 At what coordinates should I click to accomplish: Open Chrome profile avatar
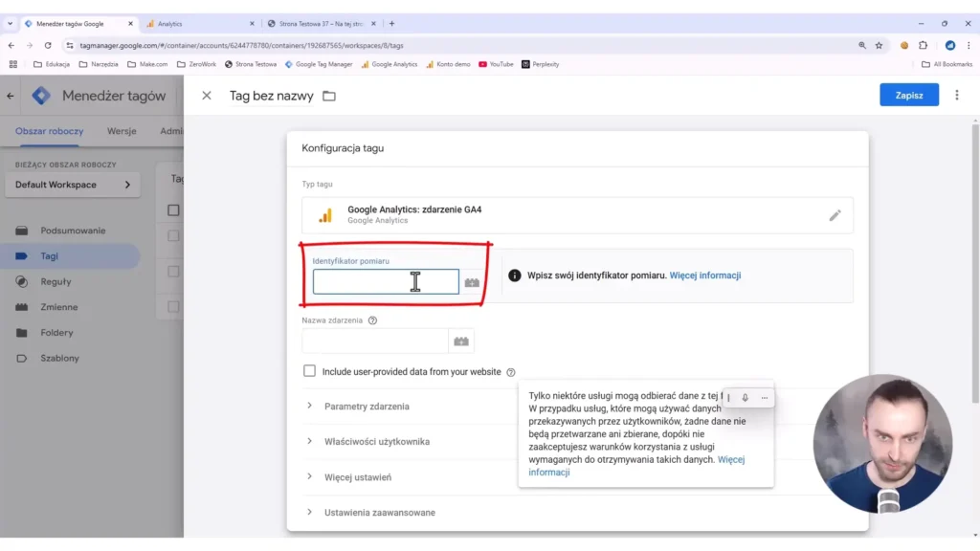pyautogui.click(x=950, y=45)
